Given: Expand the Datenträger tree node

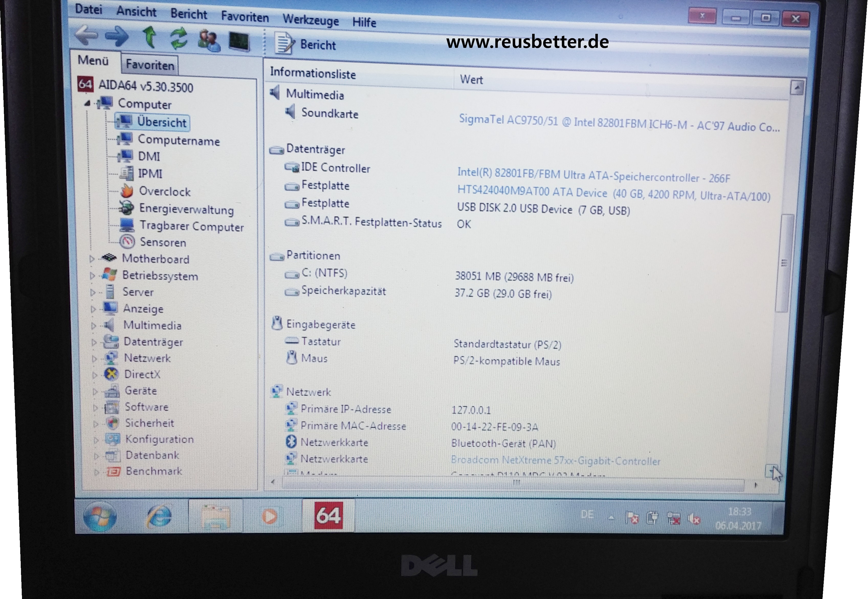Looking at the screenshot, I should 94,342.
